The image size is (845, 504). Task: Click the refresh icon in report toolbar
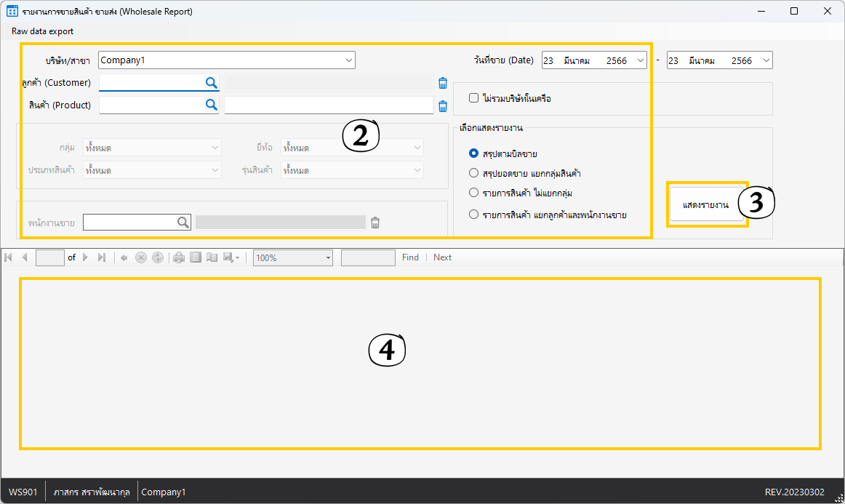tap(158, 257)
